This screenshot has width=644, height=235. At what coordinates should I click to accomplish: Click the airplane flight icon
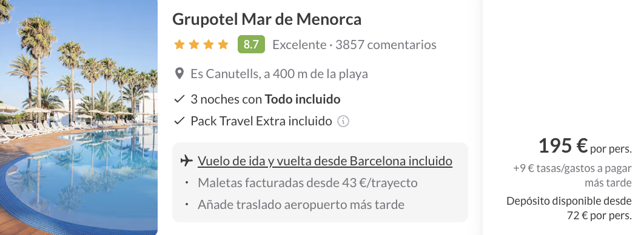pos(186,161)
